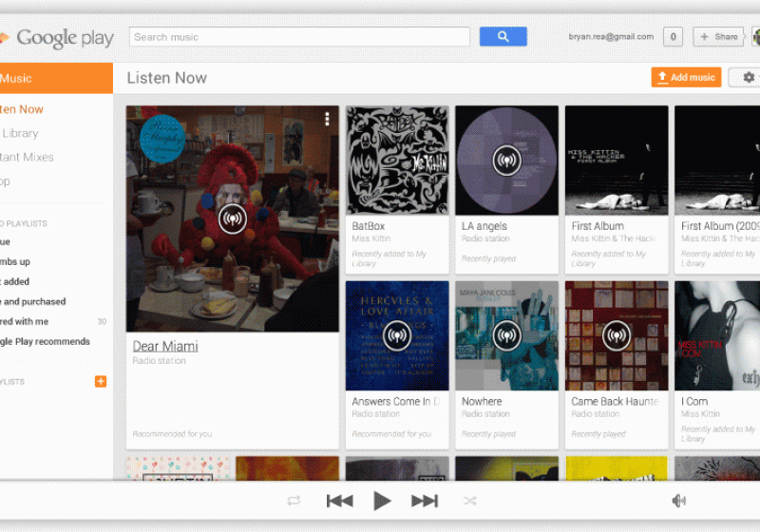Open the Thumbs up auto playlist
Viewport: 760px width, 532px height.
click(15, 261)
